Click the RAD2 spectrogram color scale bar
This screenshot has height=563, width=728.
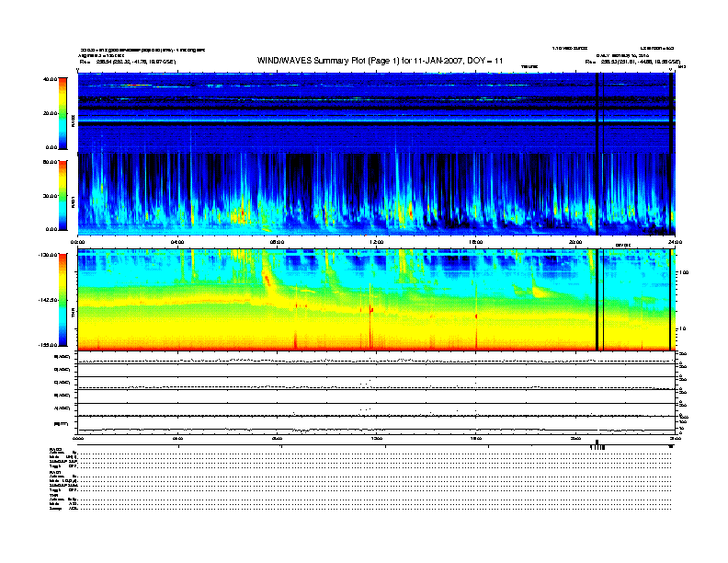[x=63, y=113]
